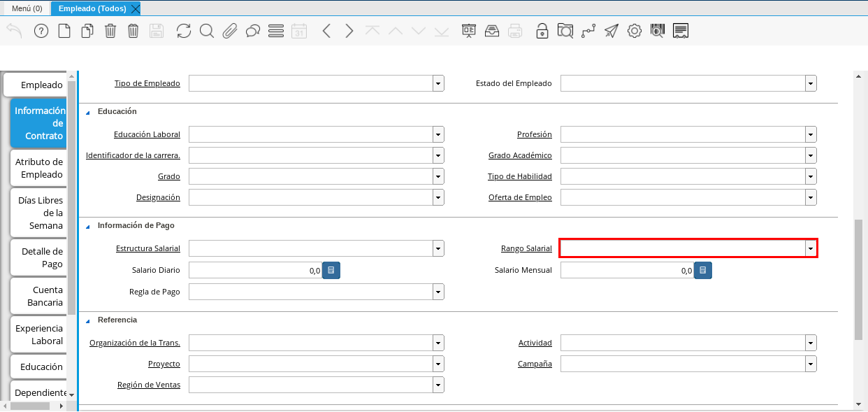Click the Help question mark icon
The image size is (868, 412).
[41, 31]
